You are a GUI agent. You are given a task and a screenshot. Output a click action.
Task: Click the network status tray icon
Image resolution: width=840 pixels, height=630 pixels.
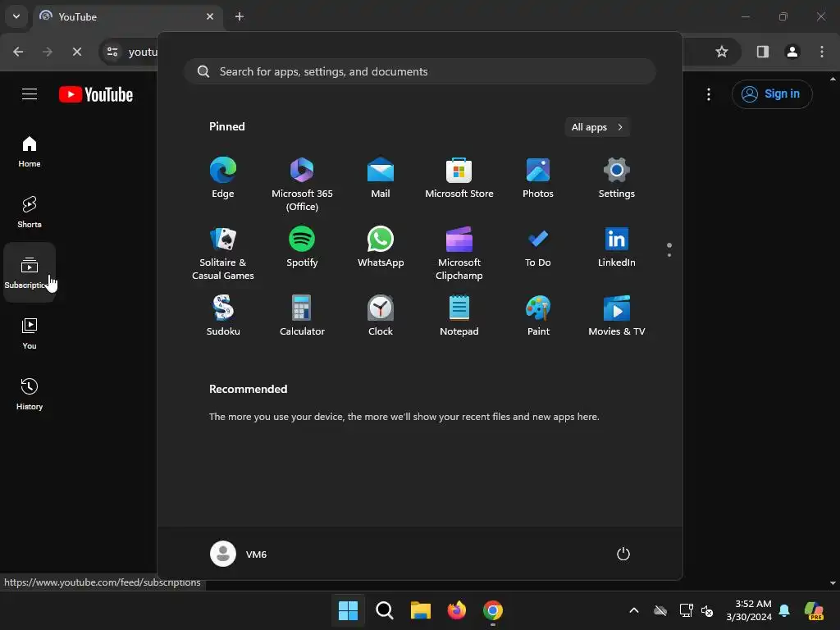pyautogui.click(x=687, y=610)
